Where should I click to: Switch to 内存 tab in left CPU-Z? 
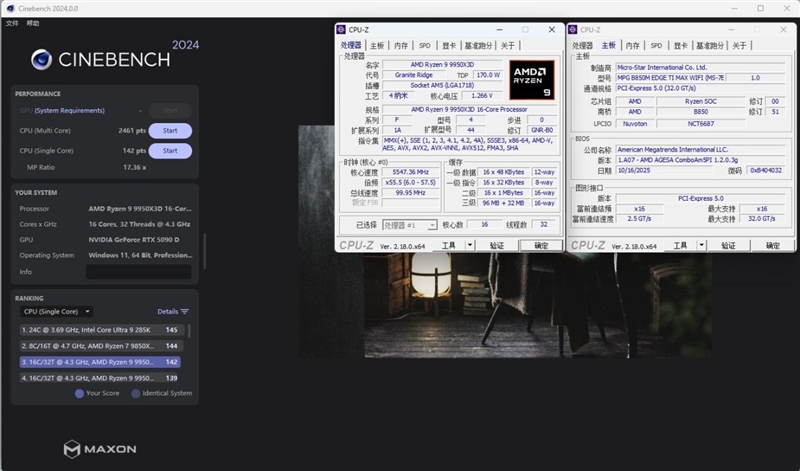tap(400, 45)
